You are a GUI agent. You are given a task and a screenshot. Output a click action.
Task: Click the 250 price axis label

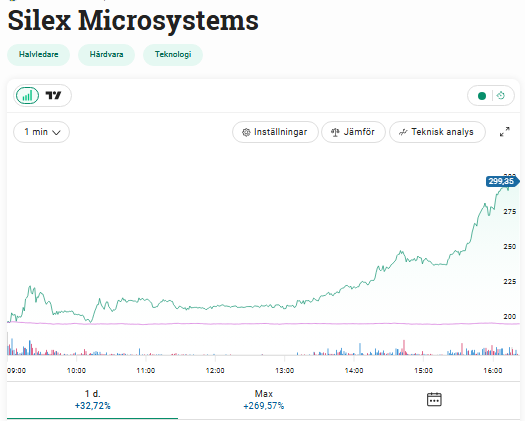[x=510, y=247]
